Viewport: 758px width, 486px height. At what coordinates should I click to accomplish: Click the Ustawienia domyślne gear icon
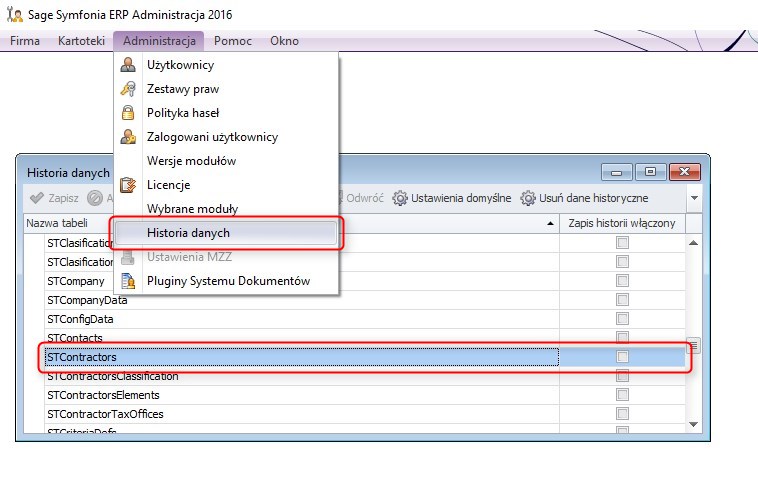coord(400,198)
